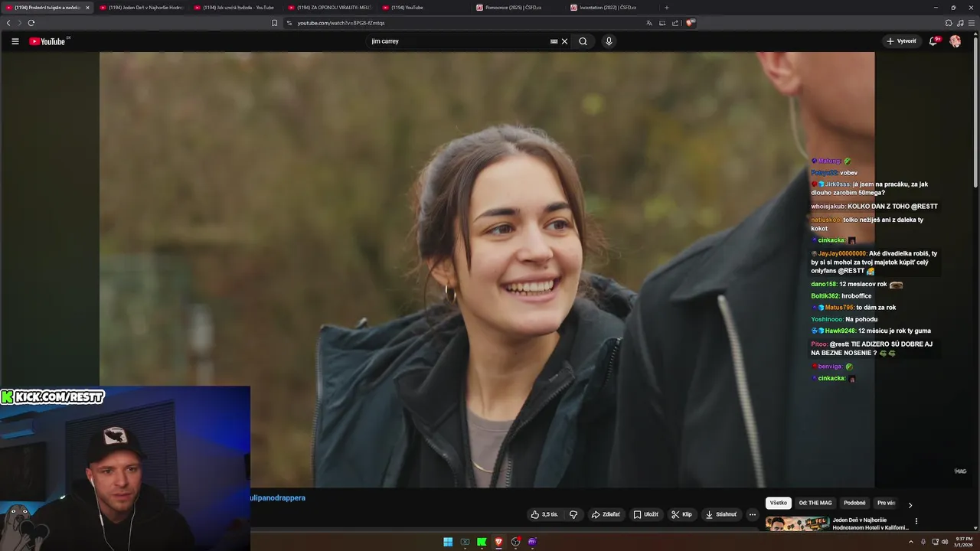Switch to the Pomocnice (2025) ČSFD tab
The width and height of the screenshot is (980, 551).
click(518, 8)
